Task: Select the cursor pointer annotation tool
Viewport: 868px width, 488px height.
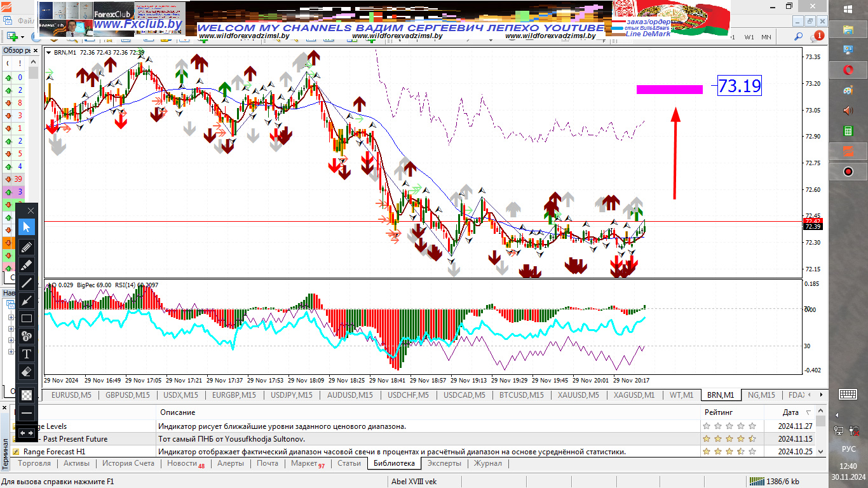Action: point(27,227)
